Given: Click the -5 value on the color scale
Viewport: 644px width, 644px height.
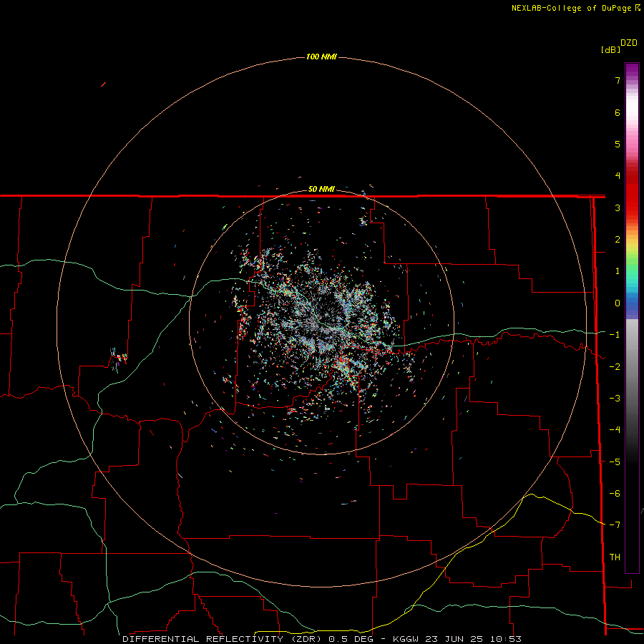Looking at the screenshot, I should tap(615, 462).
